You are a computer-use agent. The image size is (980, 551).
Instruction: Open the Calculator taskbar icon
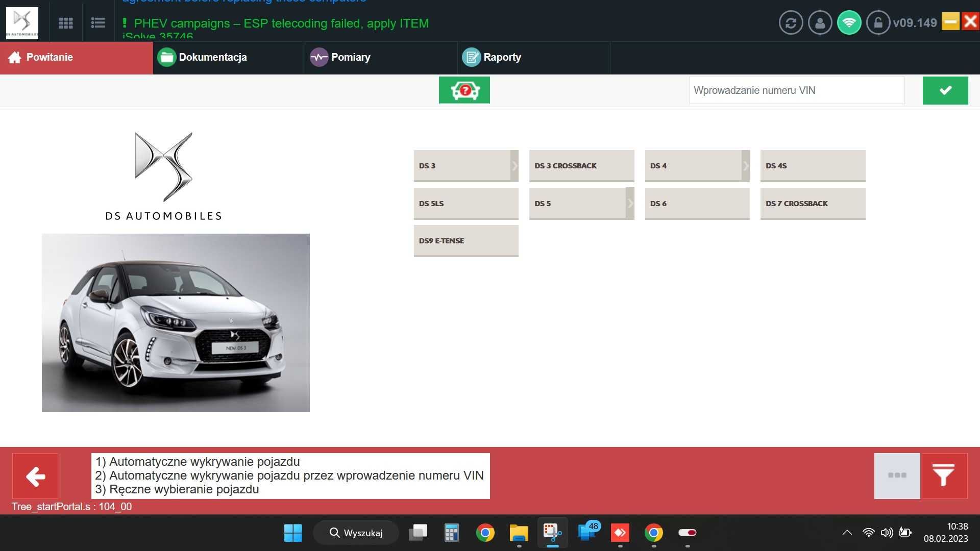(x=451, y=533)
